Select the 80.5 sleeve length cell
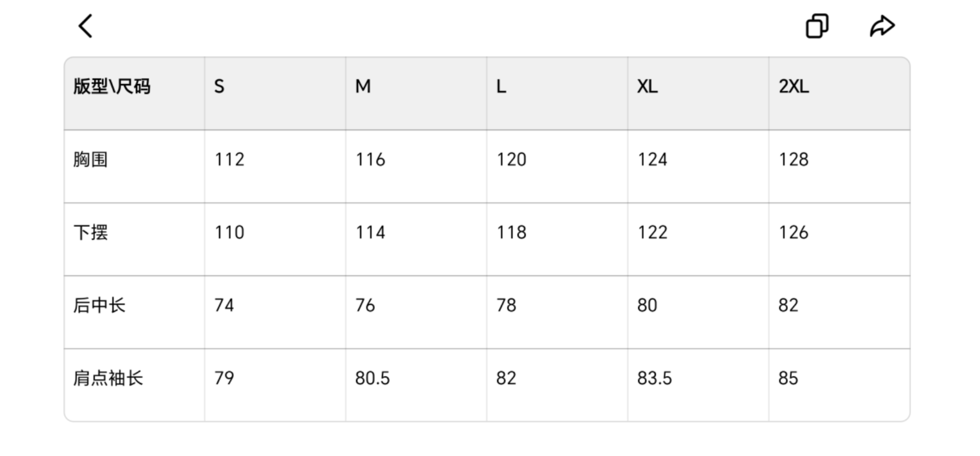This screenshot has height=456, width=980. [x=372, y=378]
